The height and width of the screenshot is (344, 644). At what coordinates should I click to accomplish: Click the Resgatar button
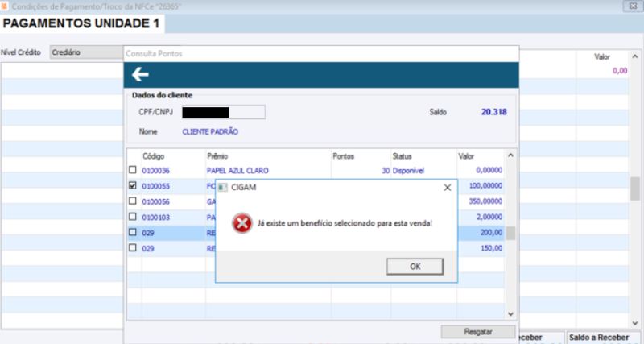pyautogui.click(x=478, y=332)
